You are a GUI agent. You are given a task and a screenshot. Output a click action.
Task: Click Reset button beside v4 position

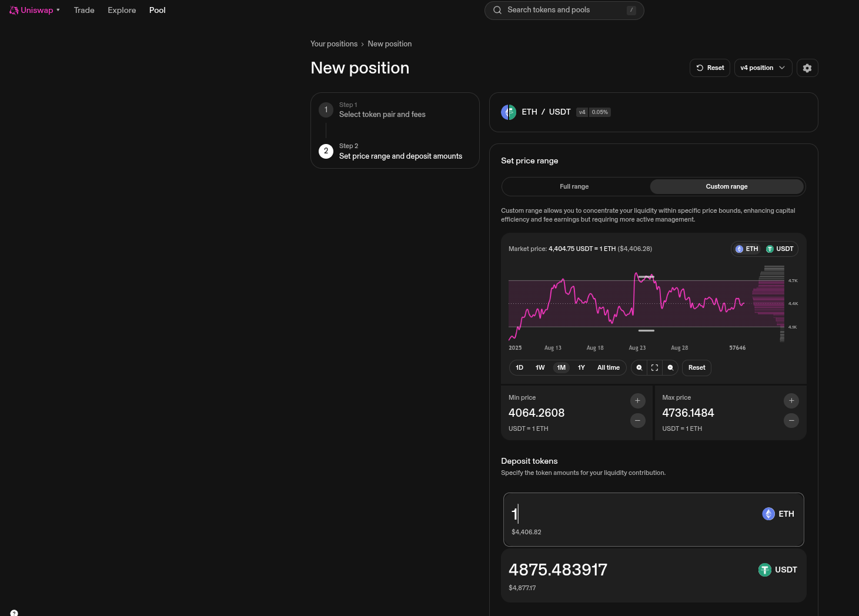tap(710, 68)
